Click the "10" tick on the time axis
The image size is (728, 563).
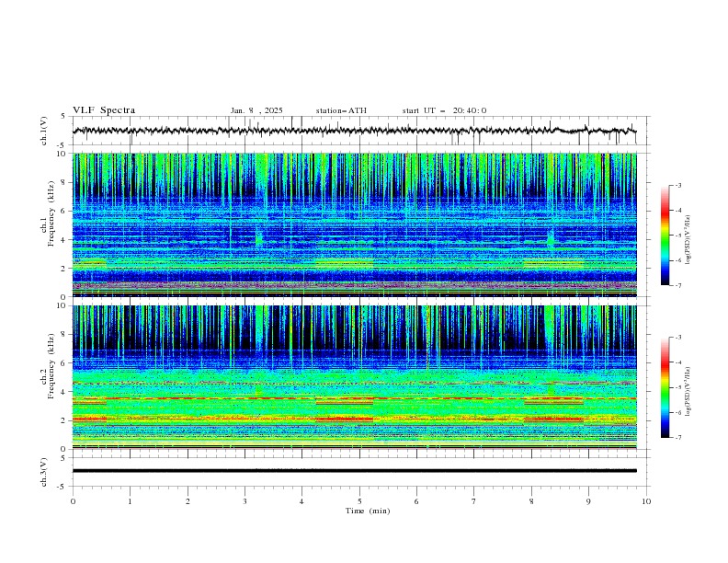point(646,501)
